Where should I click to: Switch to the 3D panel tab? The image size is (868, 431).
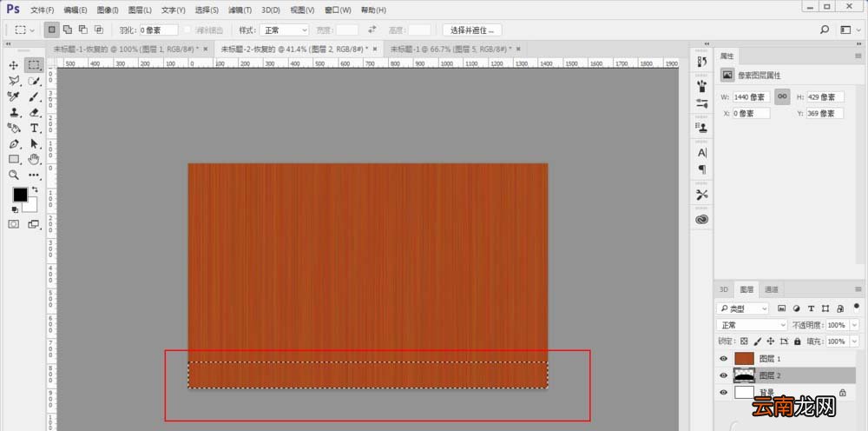[x=724, y=289]
